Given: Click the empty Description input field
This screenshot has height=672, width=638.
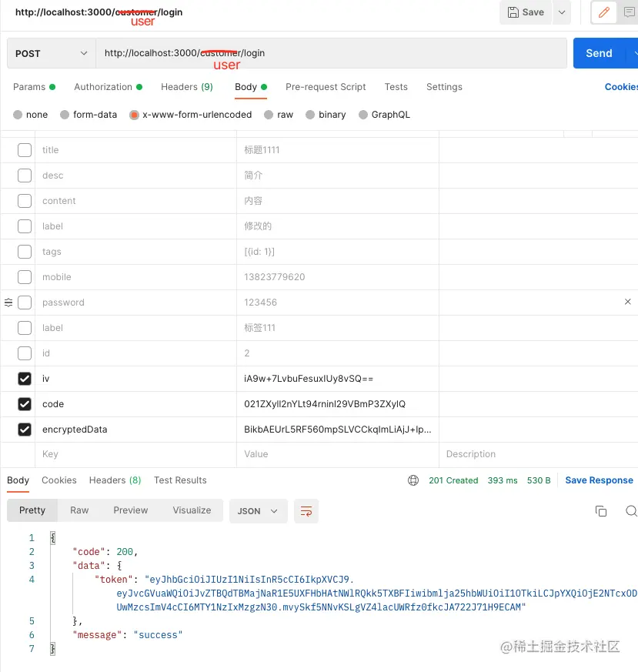Looking at the screenshot, I should click(x=539, y=454).
